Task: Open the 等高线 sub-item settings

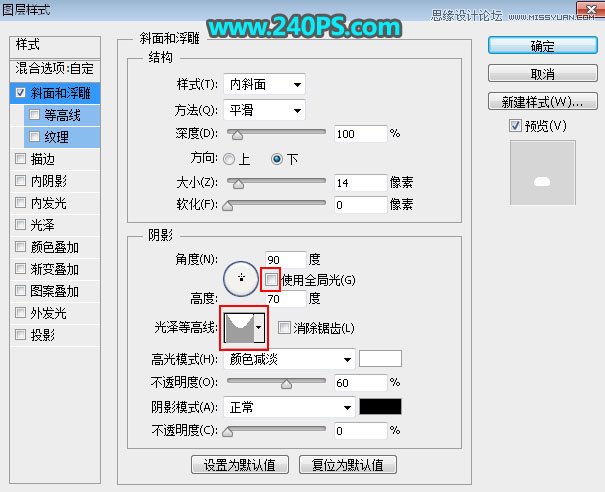Action: [x=62, y=115]
